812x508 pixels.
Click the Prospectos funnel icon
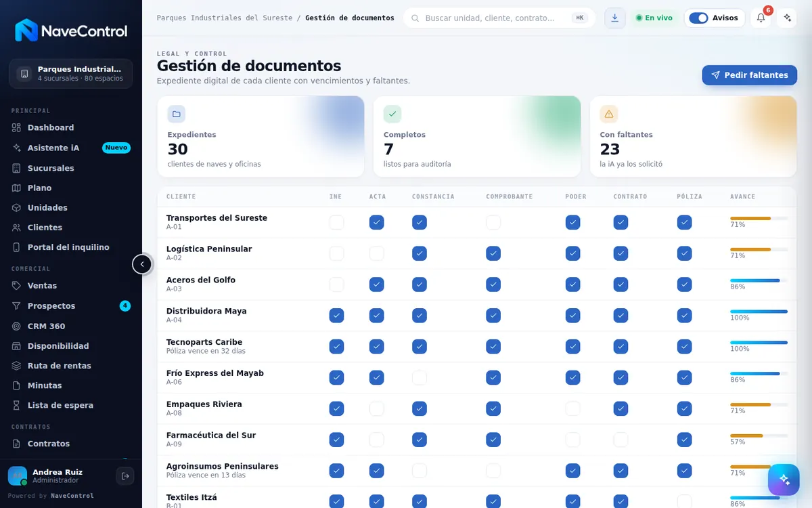point(17,306)
